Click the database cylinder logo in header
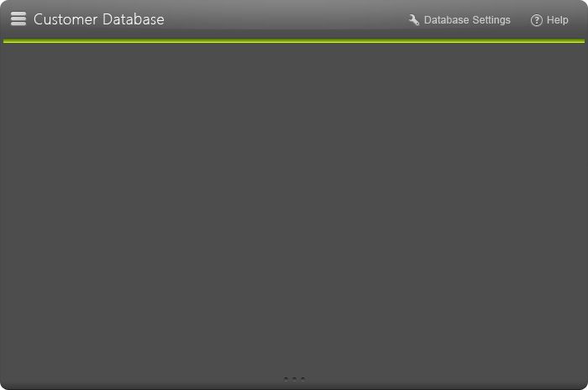Image resolution: width=588 pixels, height=390 pixels. point(18,18)
